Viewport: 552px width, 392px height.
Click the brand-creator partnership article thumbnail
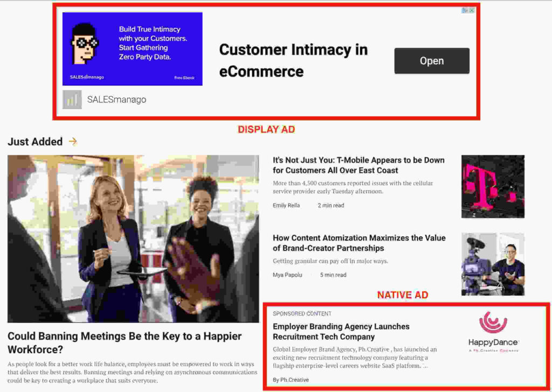tap(492, 264)
